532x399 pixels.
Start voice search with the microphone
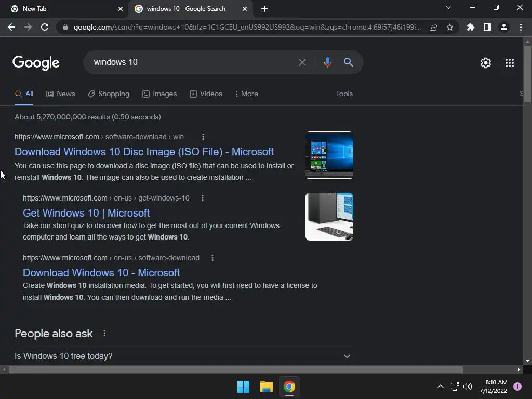coord(327,62)
